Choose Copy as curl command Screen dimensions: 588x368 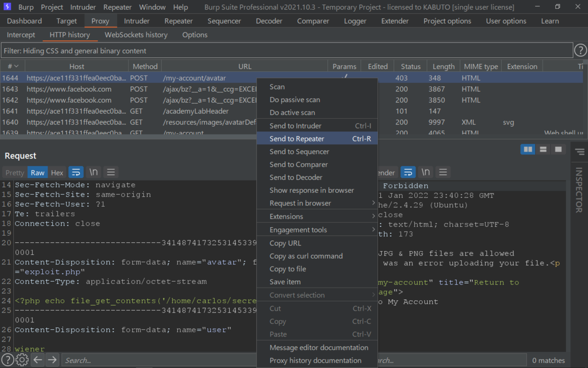[x=317, y=256]
